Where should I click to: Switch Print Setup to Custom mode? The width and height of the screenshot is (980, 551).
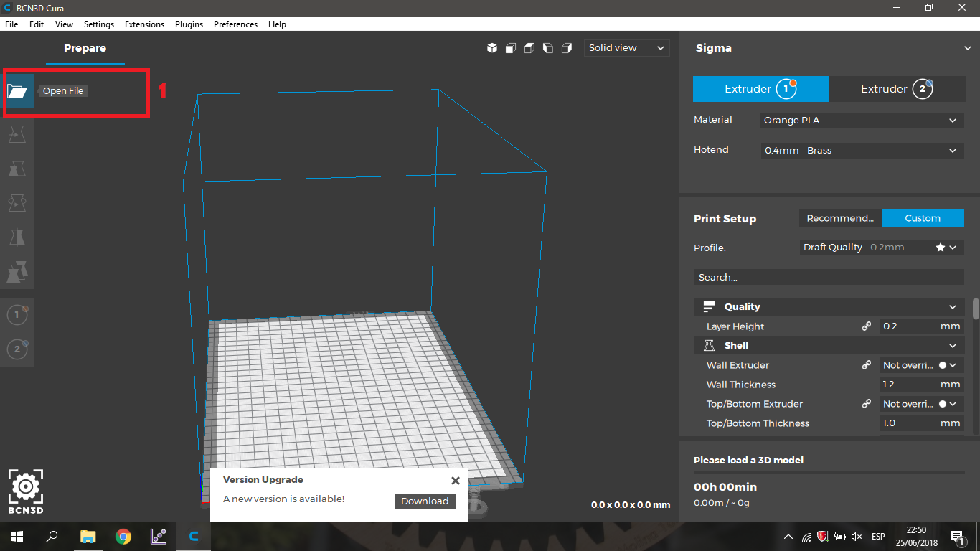click(x=923, y=218)
